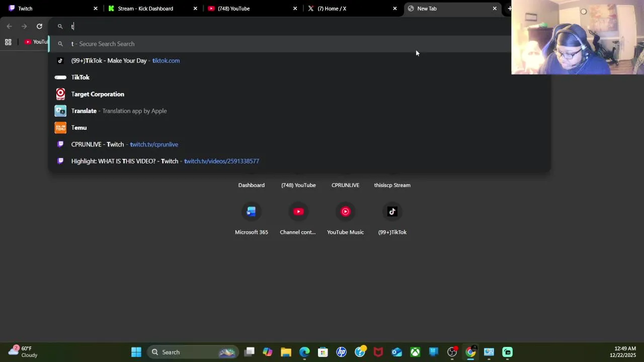Open the CPRUNLIVE shortcut
The height and width of the screenshot is (362, 644).
coord(345,185)
